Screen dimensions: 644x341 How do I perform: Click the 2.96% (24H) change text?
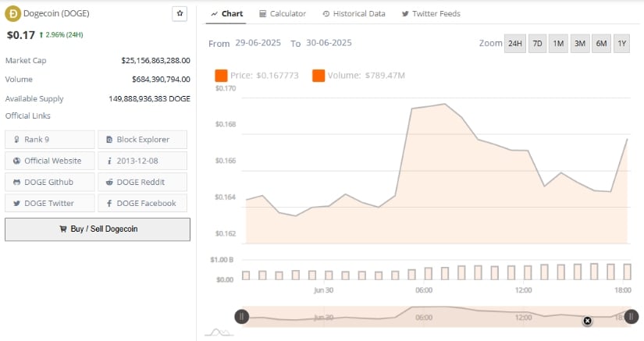point(64,35)
